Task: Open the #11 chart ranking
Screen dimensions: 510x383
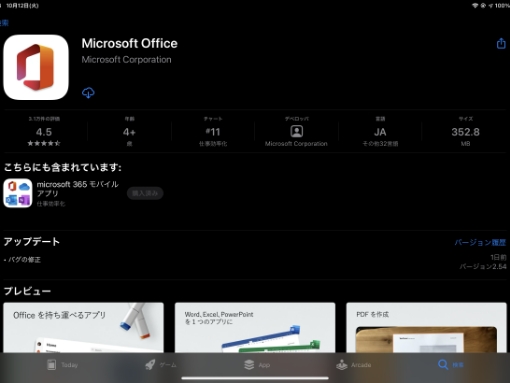Action: (x=213, y=132)
